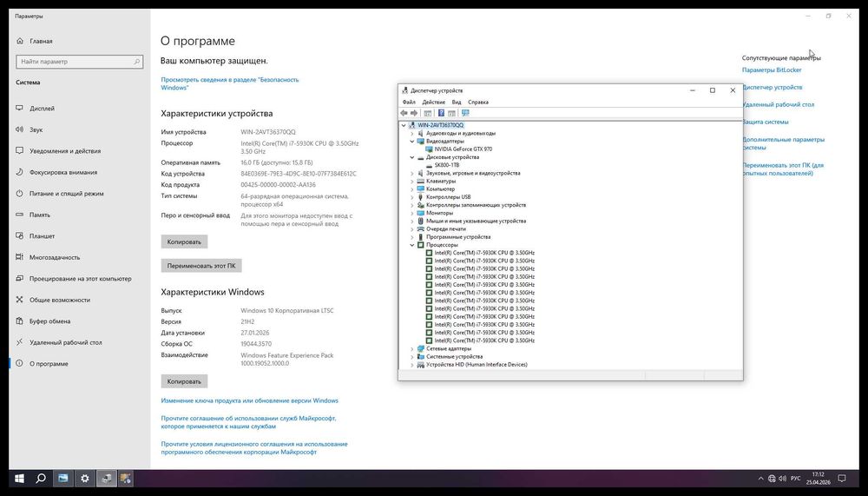Expand the Сетевые адаптеры node

411,349
